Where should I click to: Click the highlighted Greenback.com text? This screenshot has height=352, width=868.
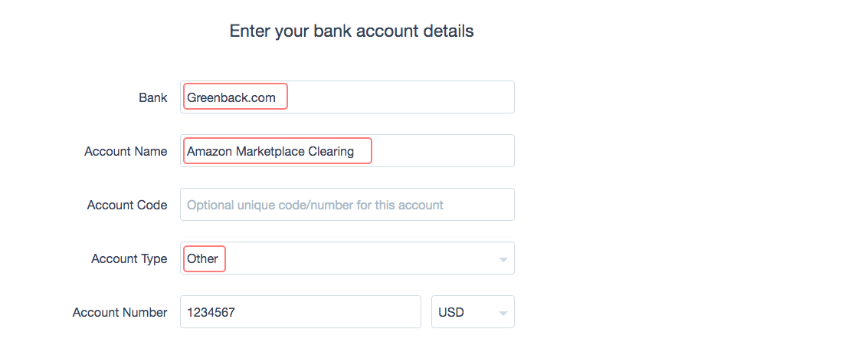click(231, 97)
